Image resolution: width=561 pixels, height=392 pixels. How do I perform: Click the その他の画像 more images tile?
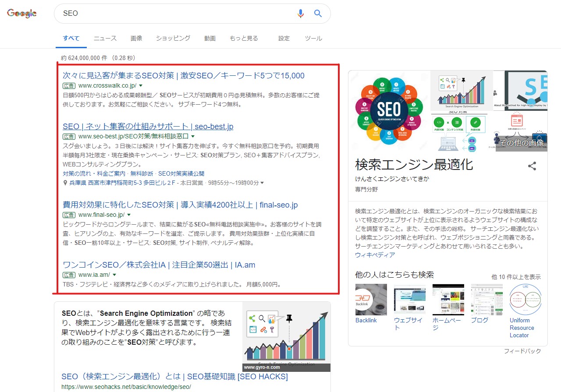click(x=522, y=142)
